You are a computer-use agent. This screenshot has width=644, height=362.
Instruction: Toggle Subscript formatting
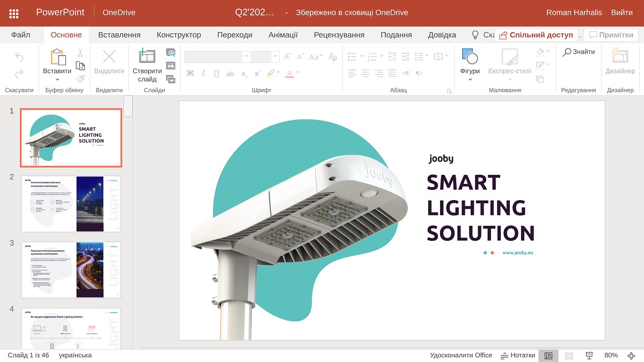click(244, 74)
